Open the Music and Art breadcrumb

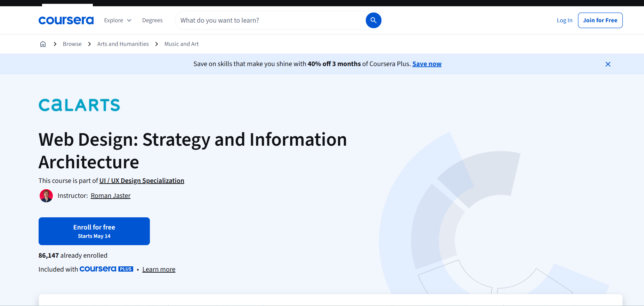coord(182,44)
